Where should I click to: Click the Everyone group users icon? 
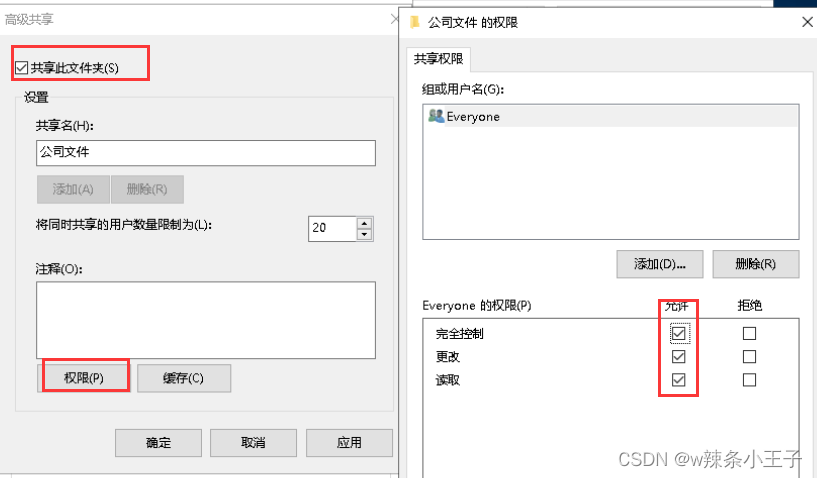(x=436, y=116)
